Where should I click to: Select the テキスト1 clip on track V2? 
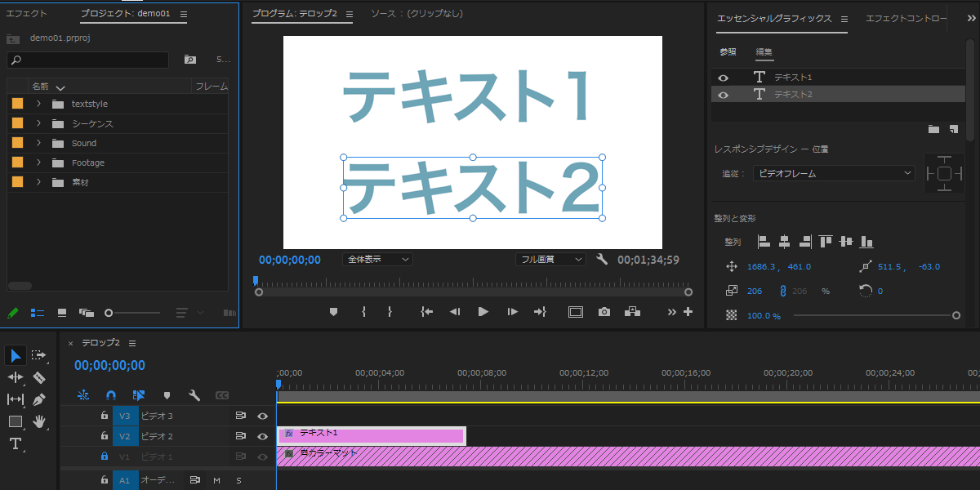tap(372, 436)
